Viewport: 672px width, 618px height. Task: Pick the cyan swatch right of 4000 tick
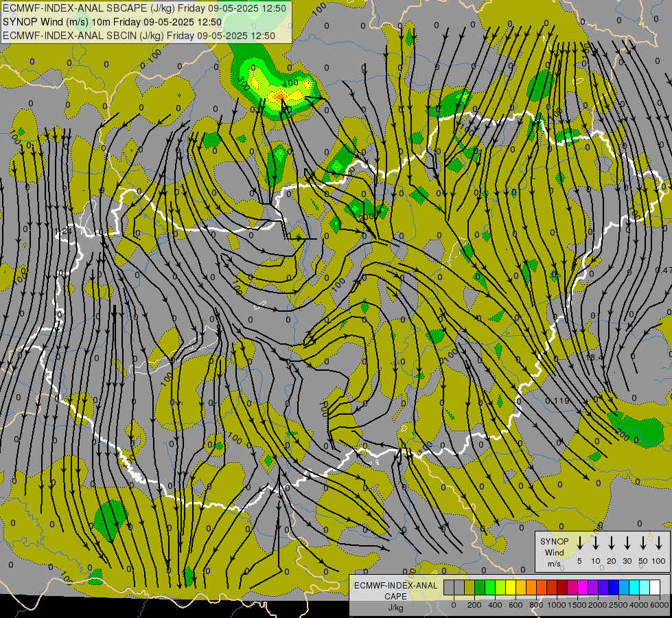[x=645, y=587]
